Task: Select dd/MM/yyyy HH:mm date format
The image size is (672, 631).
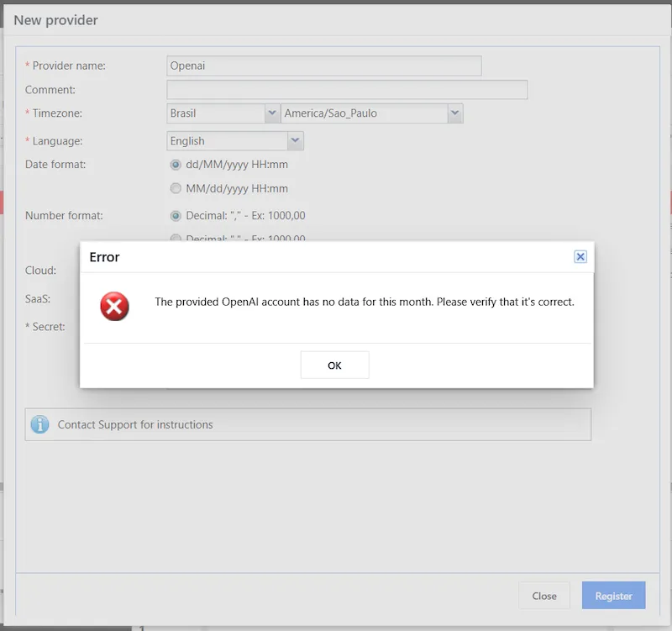Action: point(176,165)
